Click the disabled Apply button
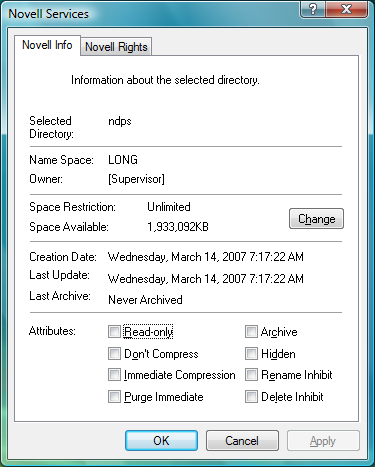 pyautogui.click(x=323, y=441)
